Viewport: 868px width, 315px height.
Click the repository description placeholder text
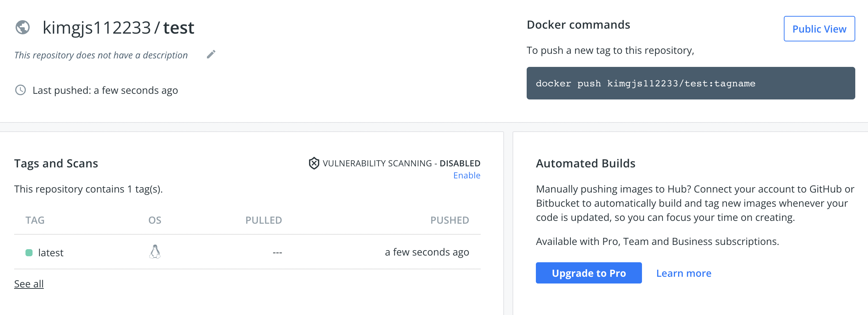101,55
